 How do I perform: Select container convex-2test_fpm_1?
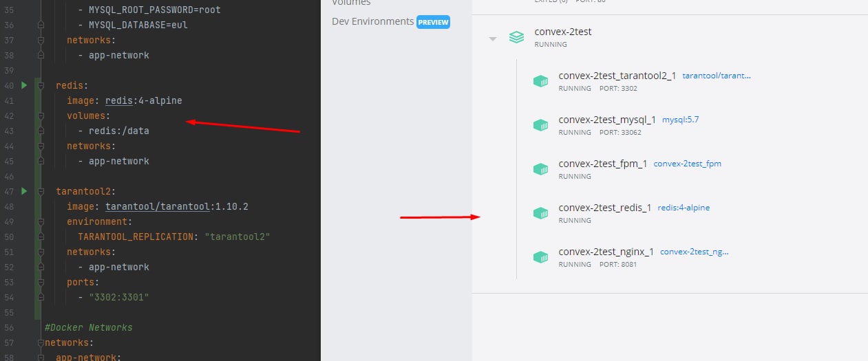603,164
